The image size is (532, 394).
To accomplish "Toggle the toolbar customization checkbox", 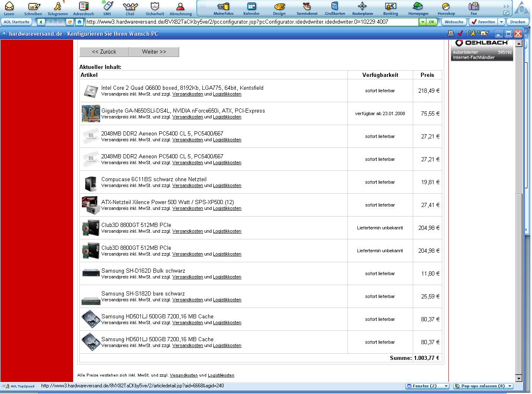I will pos(506,13).
